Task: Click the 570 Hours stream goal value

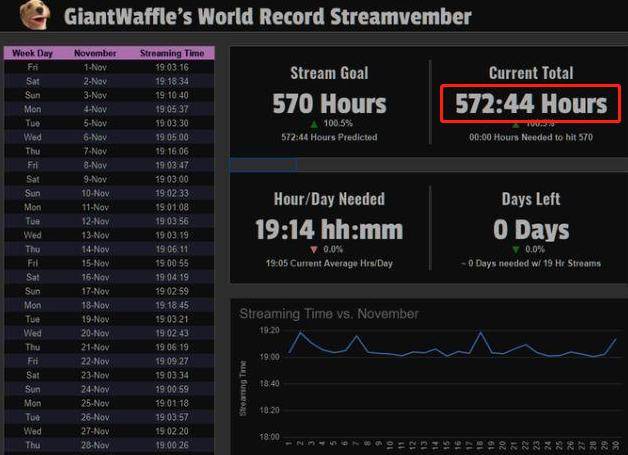Action: [x=329, y=103]
